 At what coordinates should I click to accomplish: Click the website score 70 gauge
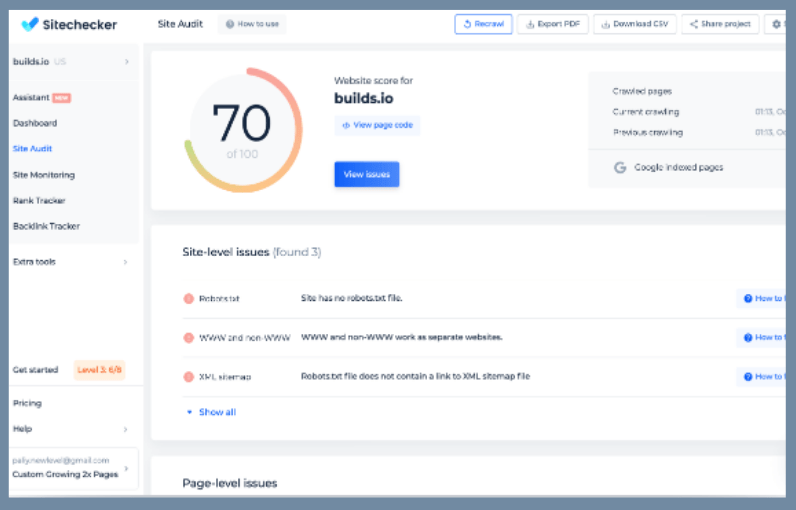coord(242,130)
